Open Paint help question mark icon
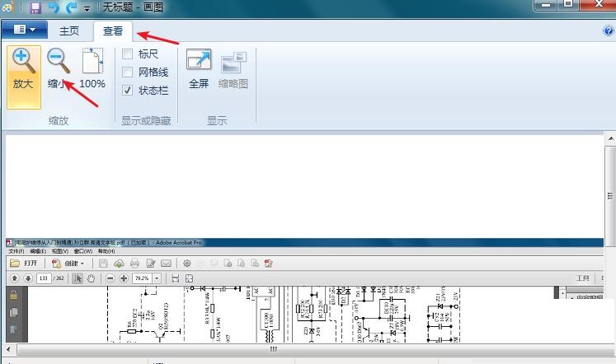Screen dimensions: 616x364 (x=609, y=30)
